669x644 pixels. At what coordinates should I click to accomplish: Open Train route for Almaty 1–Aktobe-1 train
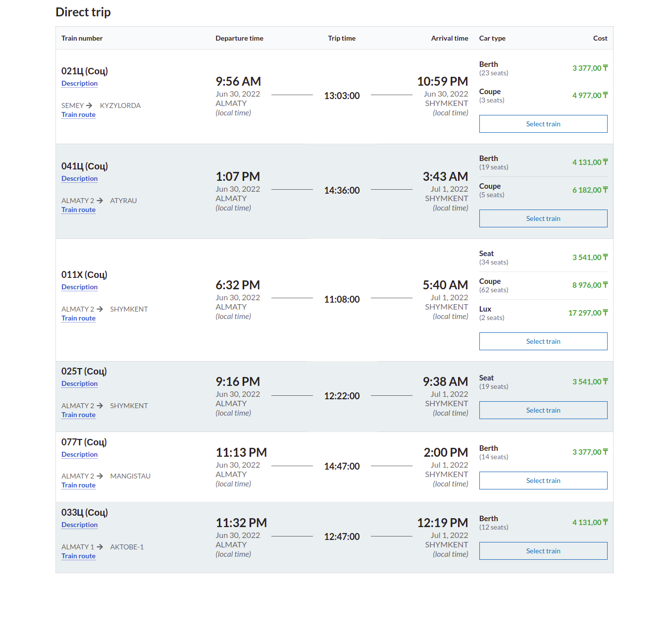(x=78, y=556)
